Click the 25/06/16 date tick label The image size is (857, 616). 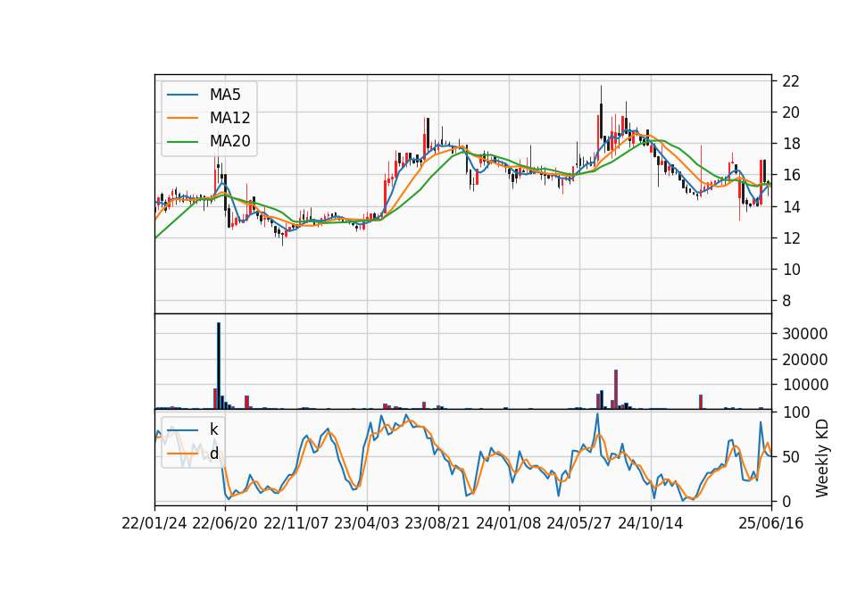[771, 523]
